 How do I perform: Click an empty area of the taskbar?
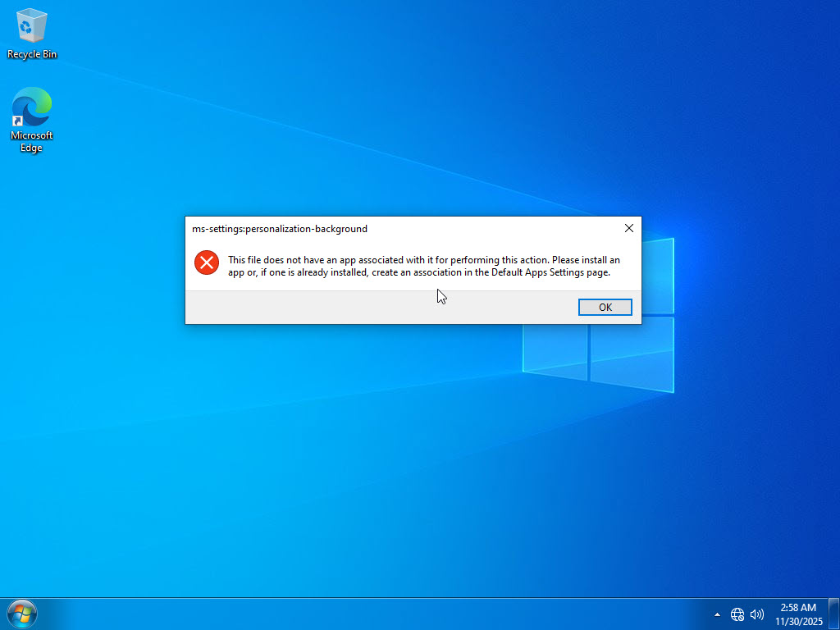coord(369,614)
